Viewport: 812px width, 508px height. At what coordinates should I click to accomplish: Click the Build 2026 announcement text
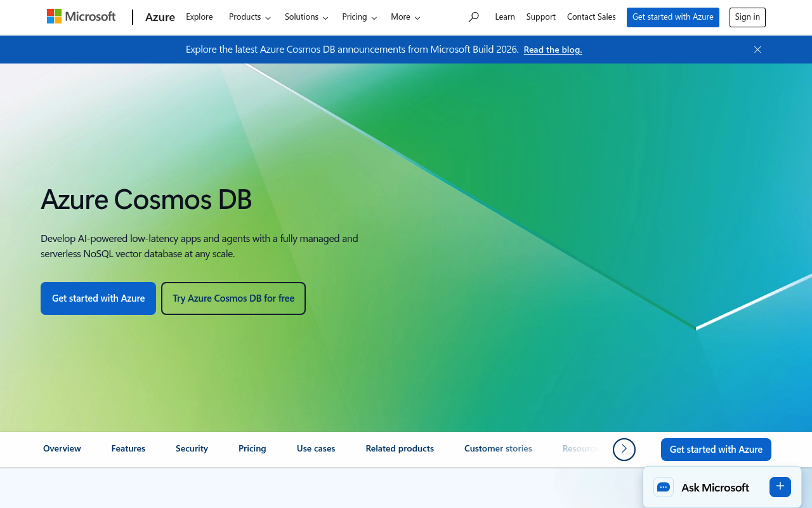[x=352, y=50]
